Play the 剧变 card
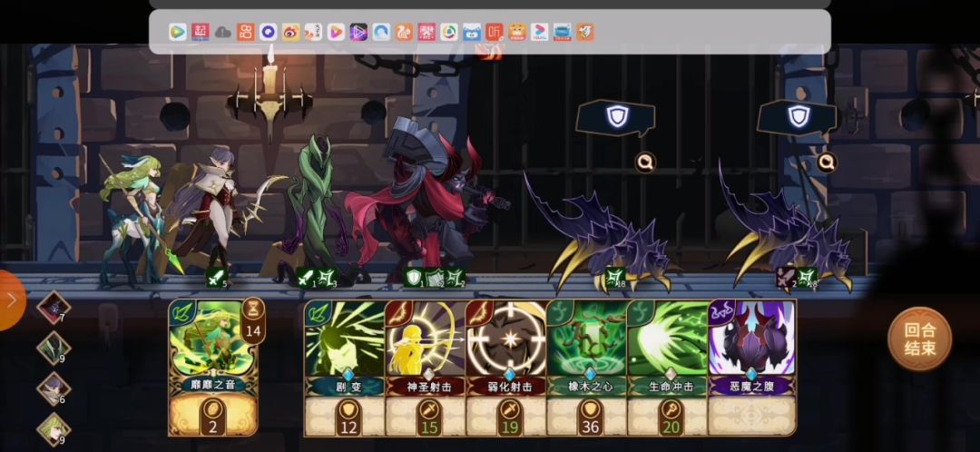980x452 pixels. coord(344,368)
